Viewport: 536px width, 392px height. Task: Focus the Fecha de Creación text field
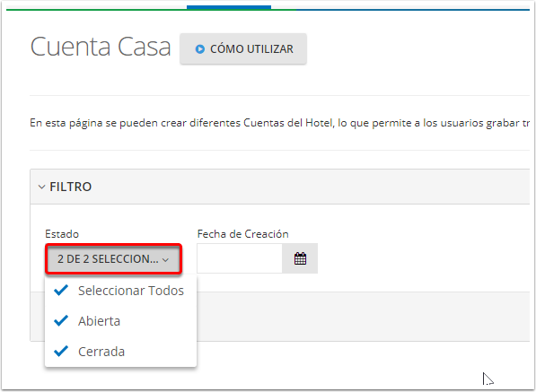[240, 258]
